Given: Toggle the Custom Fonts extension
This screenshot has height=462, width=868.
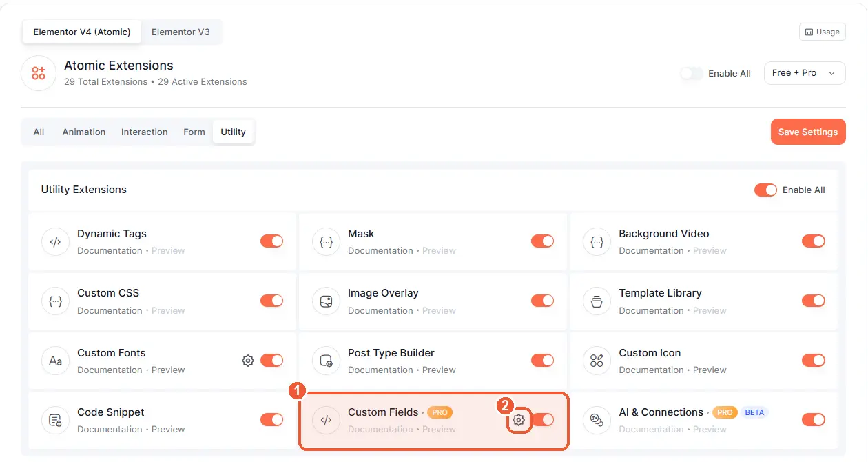Looking at the screenshot, I should (x=271, y=360).
